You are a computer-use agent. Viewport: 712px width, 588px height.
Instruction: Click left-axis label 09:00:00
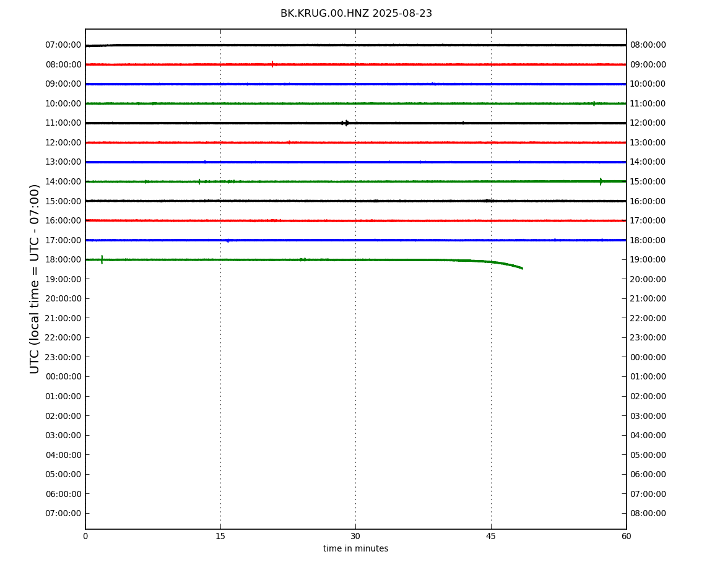pyautogui.click(x=64, y=84)
